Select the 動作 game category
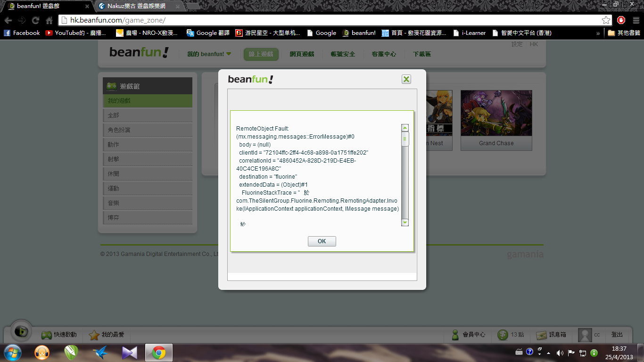The image size is (644, 362). (148, 145)
